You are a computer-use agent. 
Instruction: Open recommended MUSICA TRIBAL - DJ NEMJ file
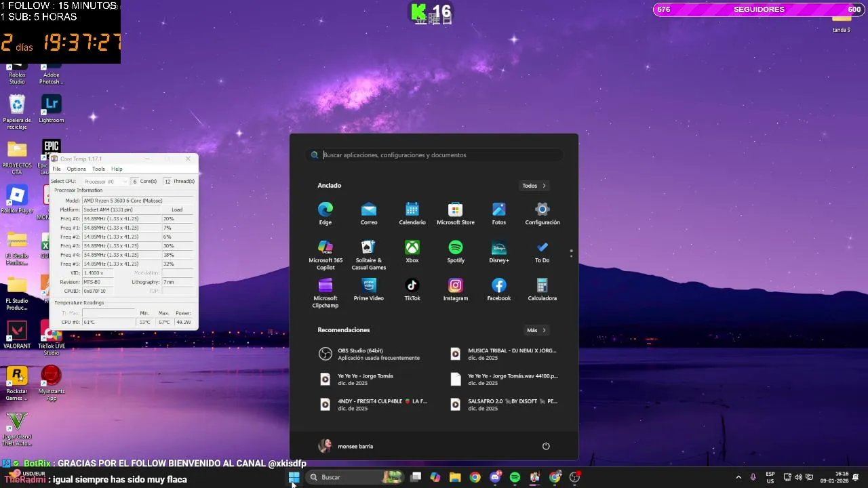click(x=504, y=354)
